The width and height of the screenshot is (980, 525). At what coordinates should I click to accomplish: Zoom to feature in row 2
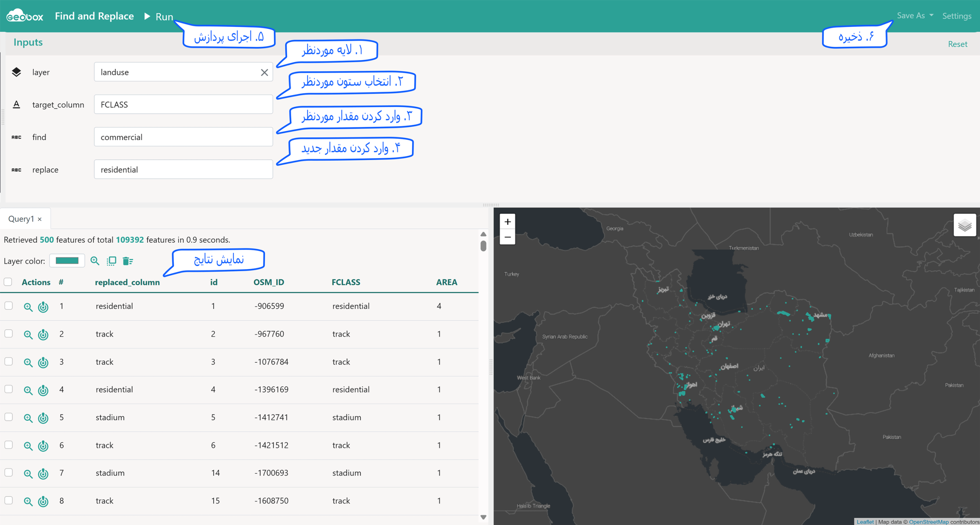[x=28, y=335]
